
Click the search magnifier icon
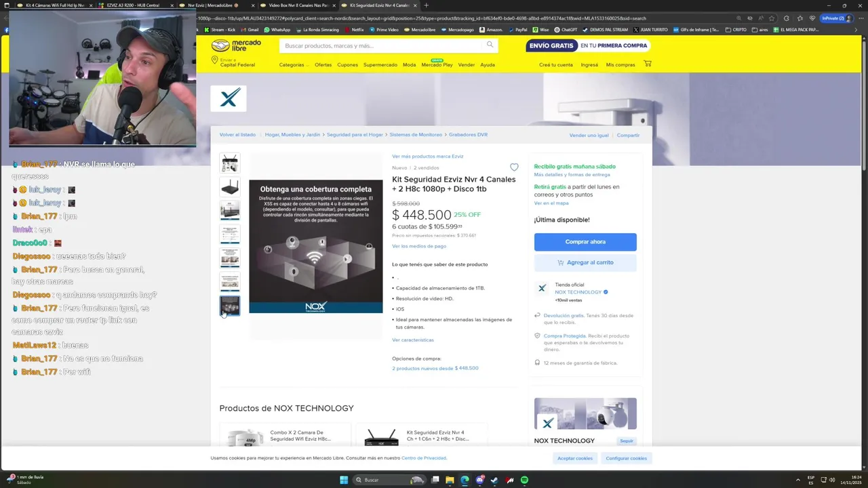coord(490,45)
